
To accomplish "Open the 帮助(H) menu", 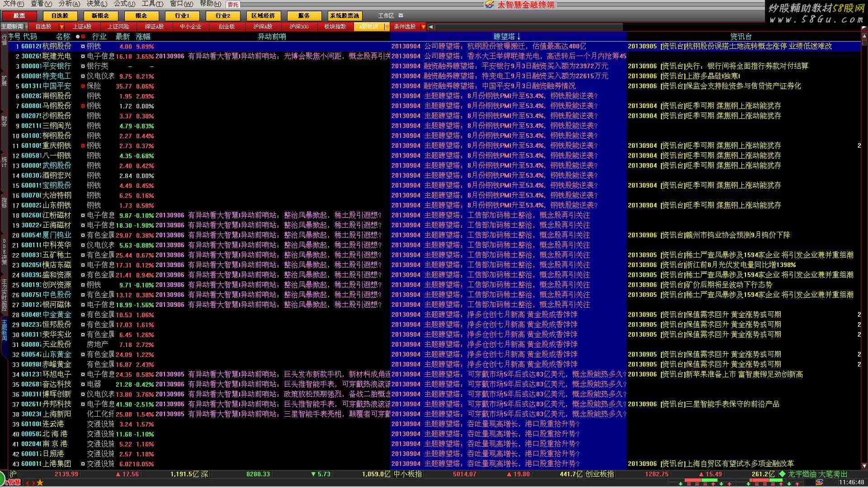I will 210,4.
